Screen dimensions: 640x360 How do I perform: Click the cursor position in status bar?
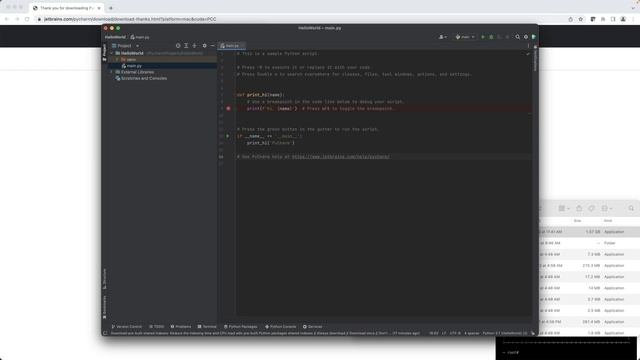point(434,333)
